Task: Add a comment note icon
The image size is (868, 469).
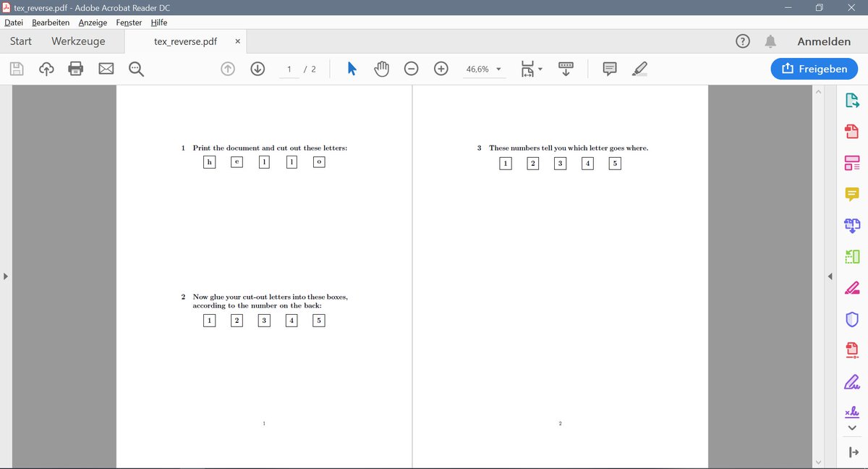Action: coord(610,69)
